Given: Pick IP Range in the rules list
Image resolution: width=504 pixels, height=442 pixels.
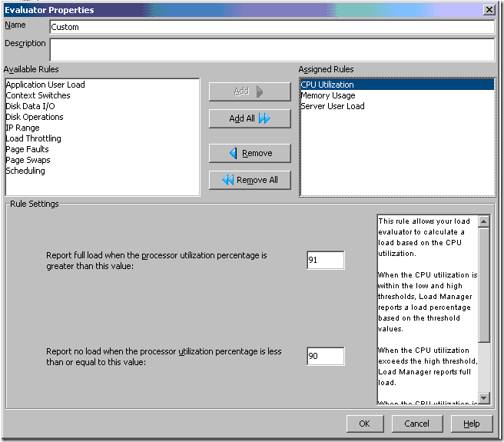Looking at the screenshot, I should click(22, 128).
